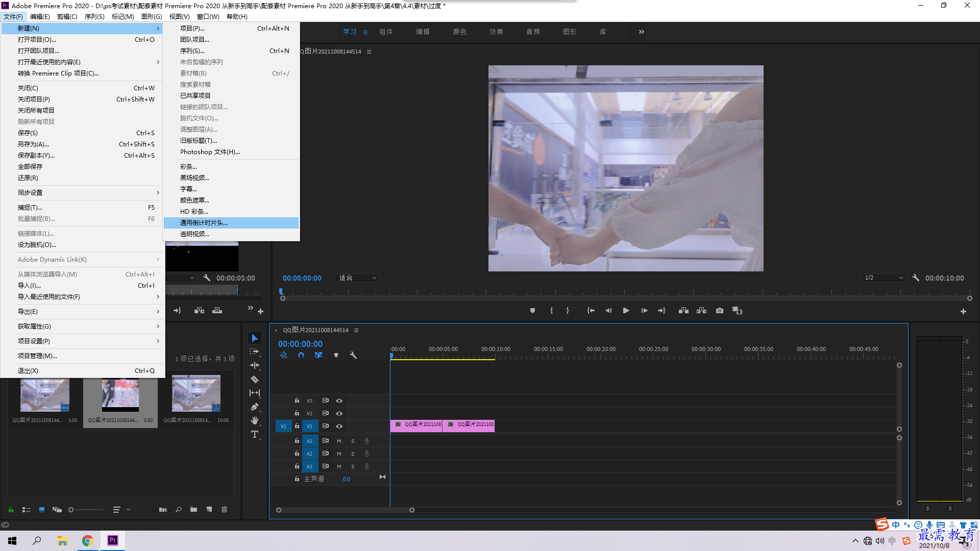
Task: Open Program monitor button editor plus
Action: pos(963,311)
